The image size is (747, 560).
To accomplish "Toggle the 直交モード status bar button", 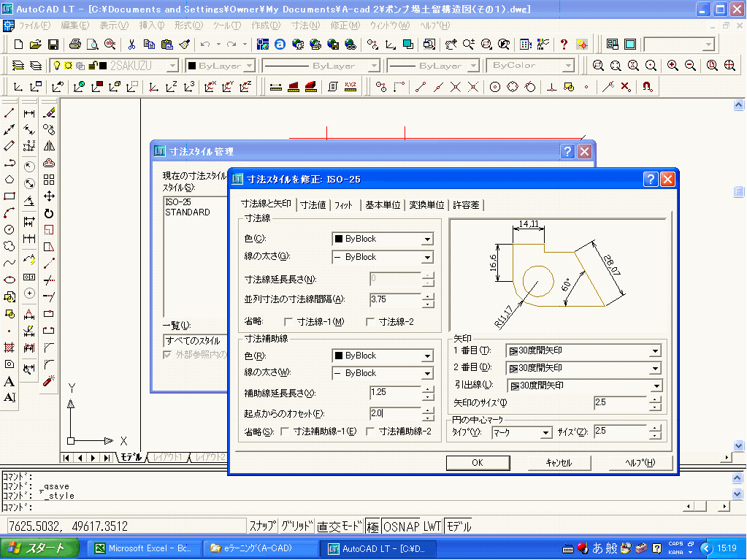I will coord(340,526).
